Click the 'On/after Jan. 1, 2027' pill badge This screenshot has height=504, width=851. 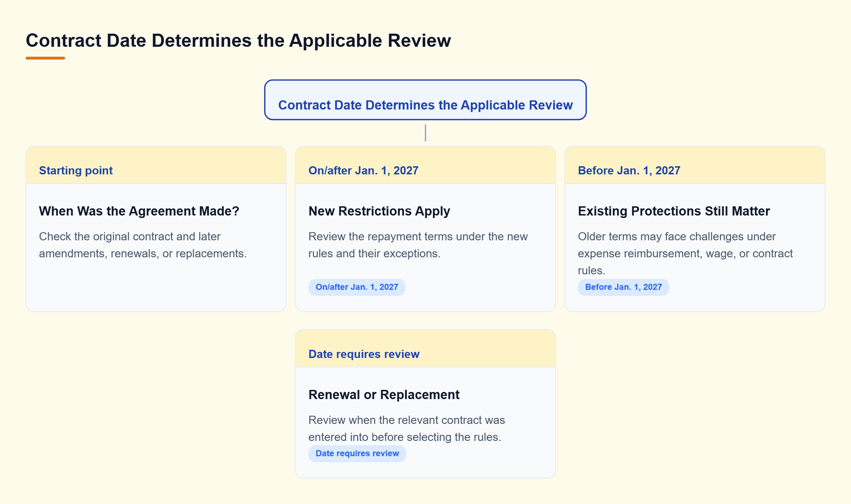coord(357,287)
